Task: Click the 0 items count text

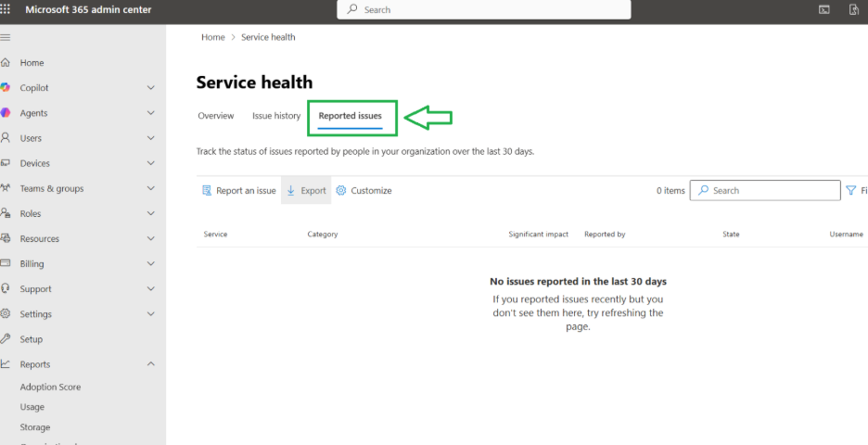Action: (670, 190)
